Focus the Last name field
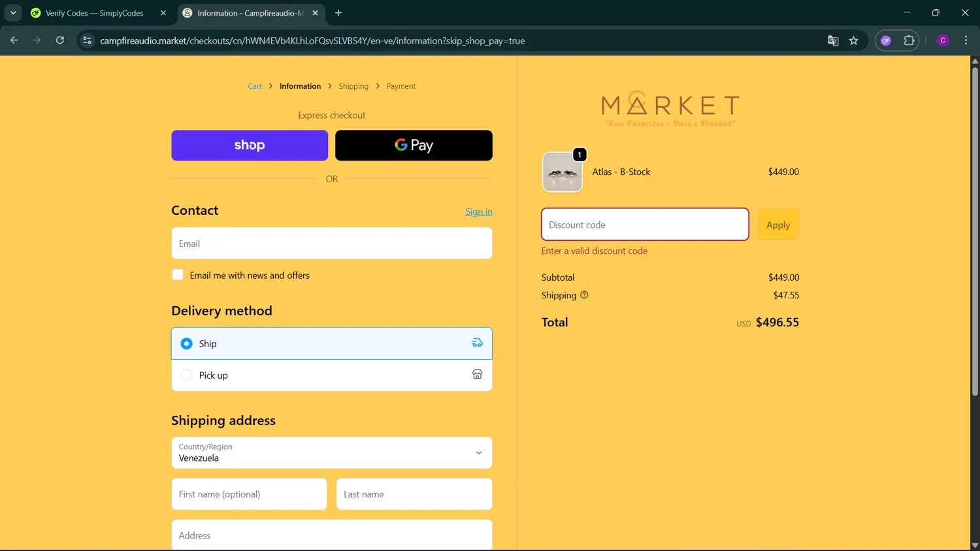 tap(414, 494)
